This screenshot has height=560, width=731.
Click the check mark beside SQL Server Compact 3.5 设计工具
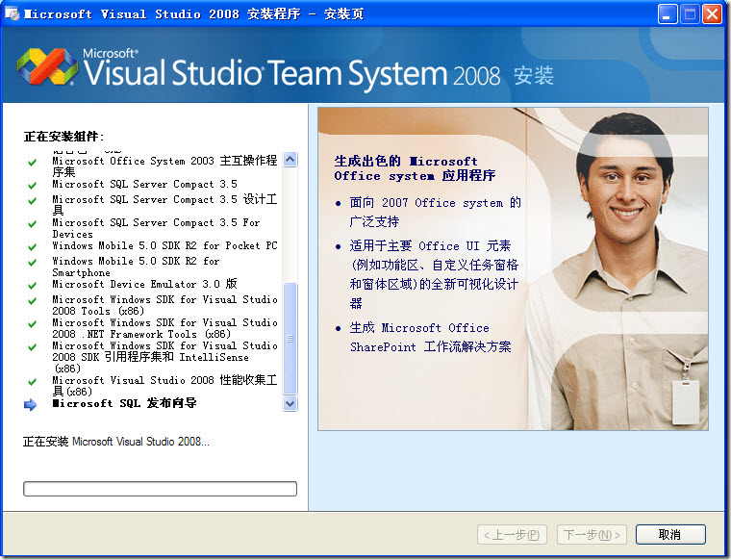point(32,201)
